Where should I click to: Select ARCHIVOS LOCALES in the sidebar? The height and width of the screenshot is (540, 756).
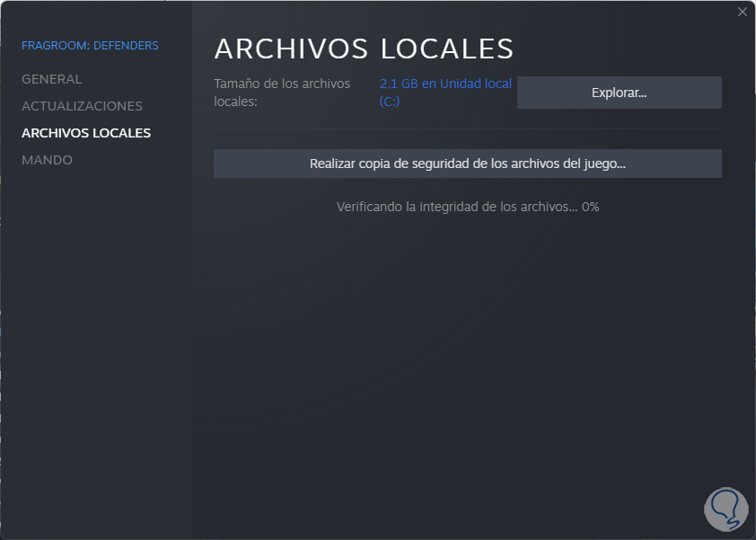(86, 133)
